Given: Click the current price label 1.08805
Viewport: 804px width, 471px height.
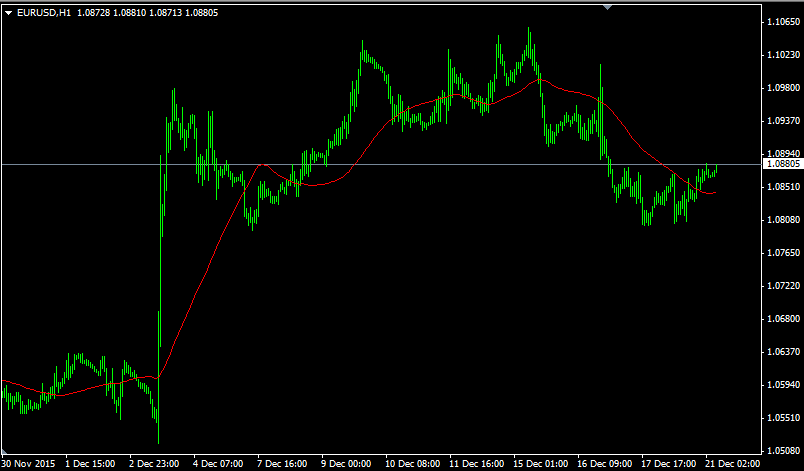Looking at the screenshot, I should tap(783, 164).
